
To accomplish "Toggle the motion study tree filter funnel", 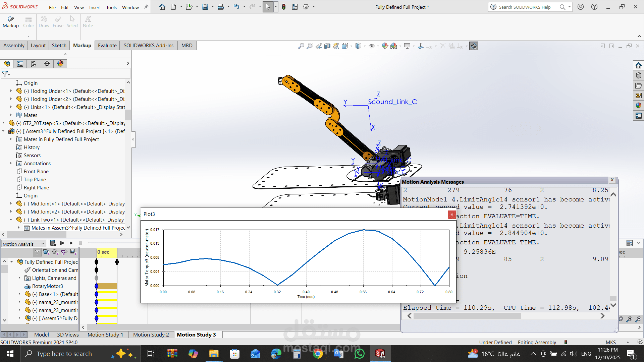I will [37, 252].
